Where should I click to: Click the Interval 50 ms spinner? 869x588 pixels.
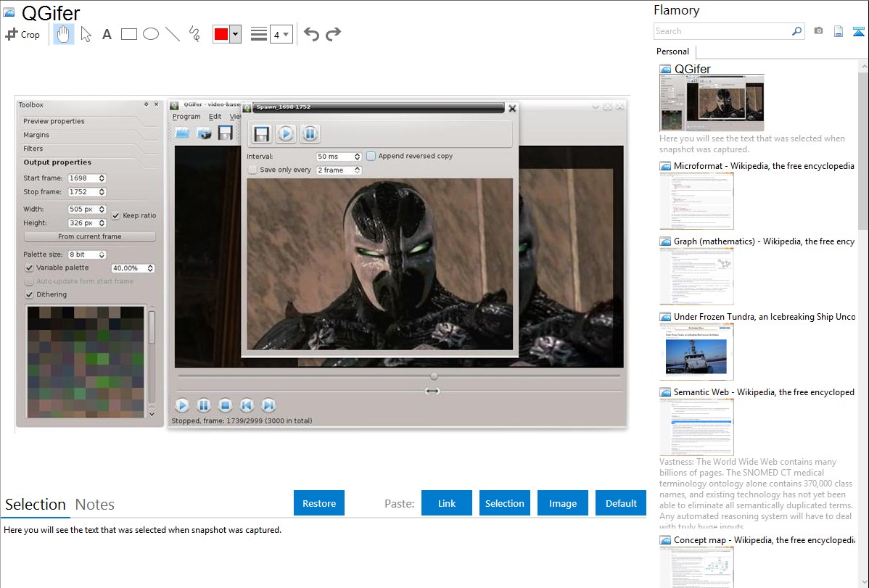pyautogui.click(x=339, y=157)
